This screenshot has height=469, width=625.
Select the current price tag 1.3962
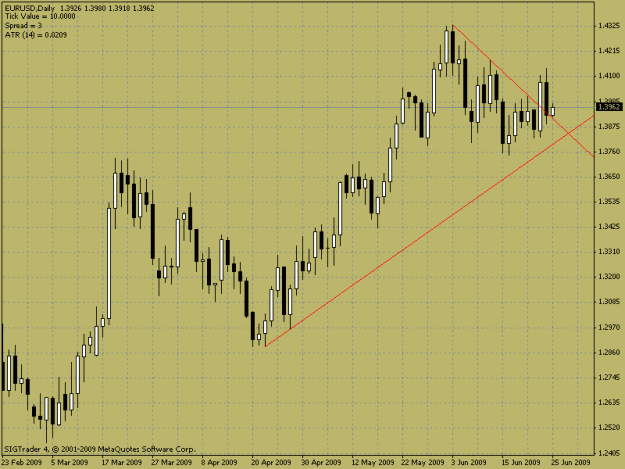click(609, 107)
